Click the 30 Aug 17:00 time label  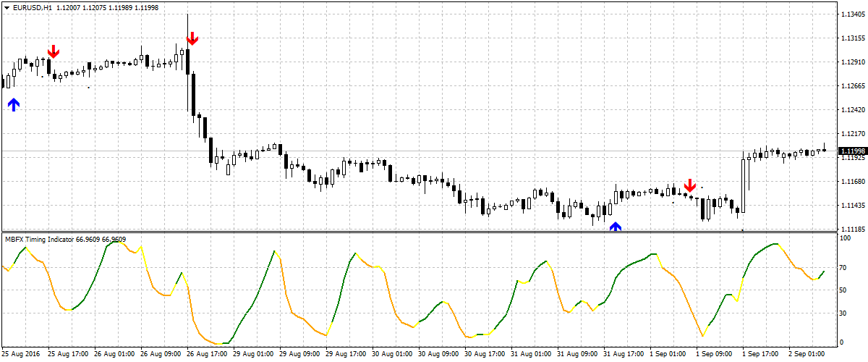pos(485,355)
